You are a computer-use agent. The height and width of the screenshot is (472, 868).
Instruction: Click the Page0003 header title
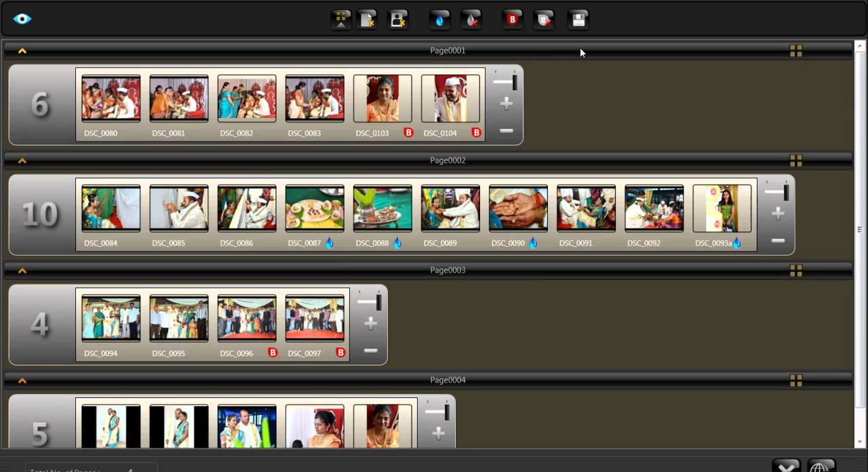(448, 271)
